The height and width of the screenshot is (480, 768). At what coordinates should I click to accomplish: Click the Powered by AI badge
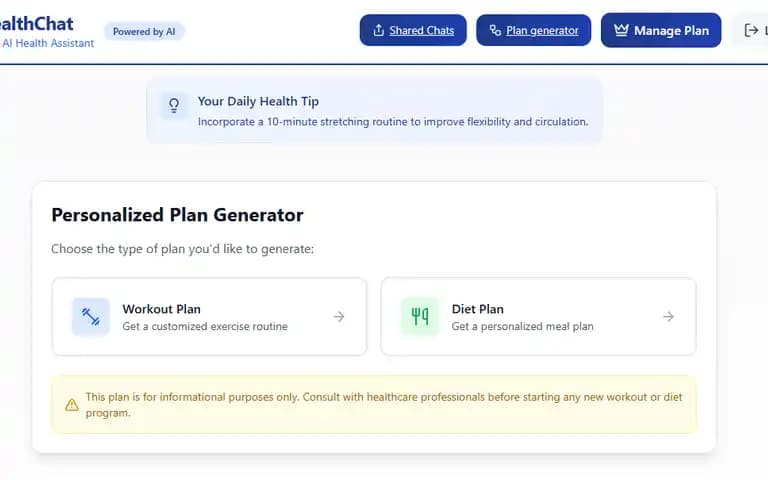tap(144, 32)
